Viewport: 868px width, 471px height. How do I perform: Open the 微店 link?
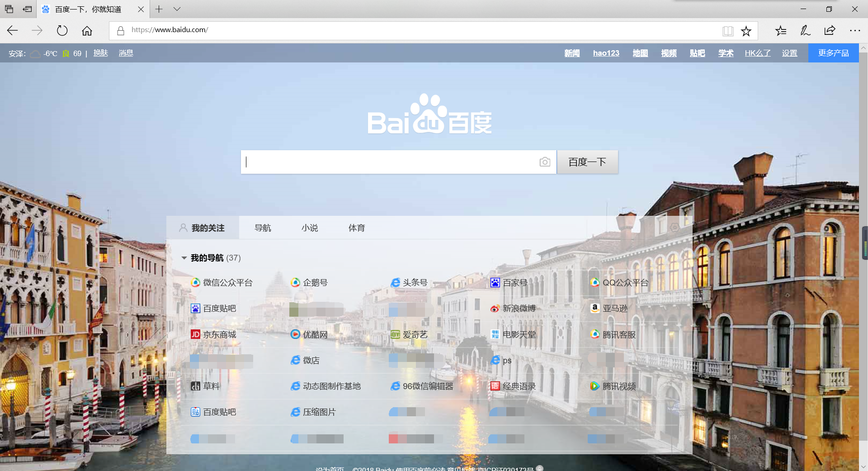click(x=311, y=360)
